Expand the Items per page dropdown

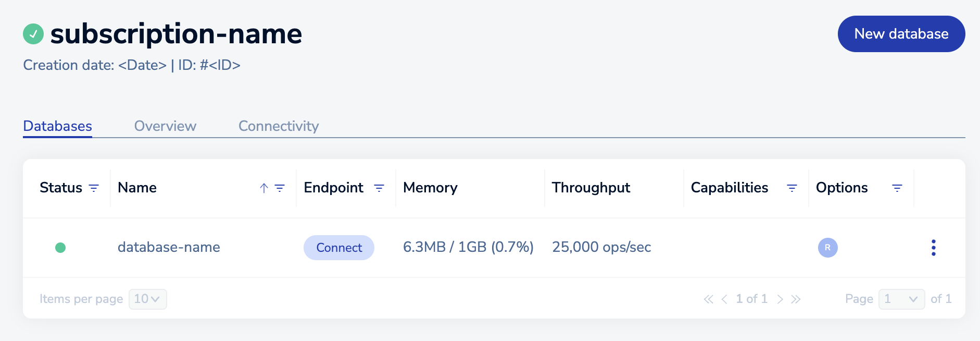click(x=148, y=299)
